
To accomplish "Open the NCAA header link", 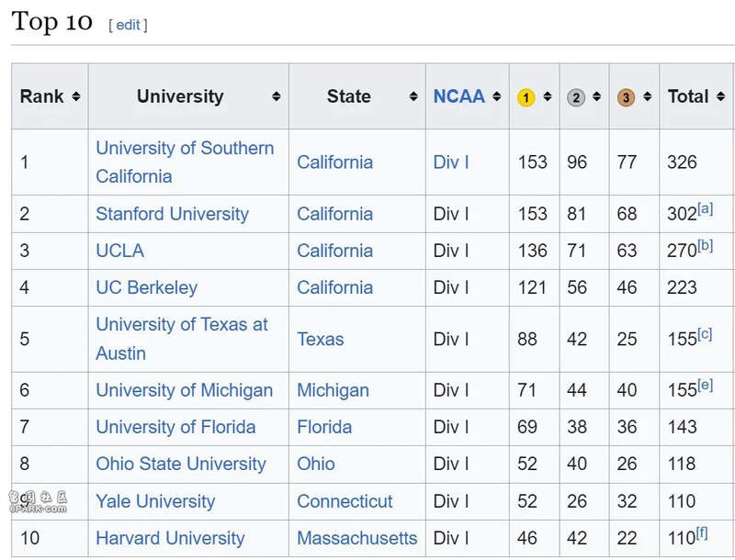I will pyautogui.click(x=458, y=96).
